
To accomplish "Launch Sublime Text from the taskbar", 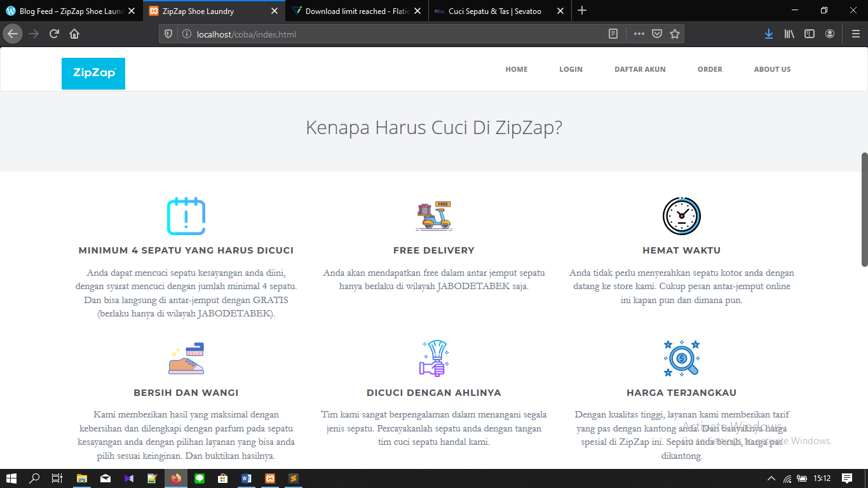I will point(293,478).
